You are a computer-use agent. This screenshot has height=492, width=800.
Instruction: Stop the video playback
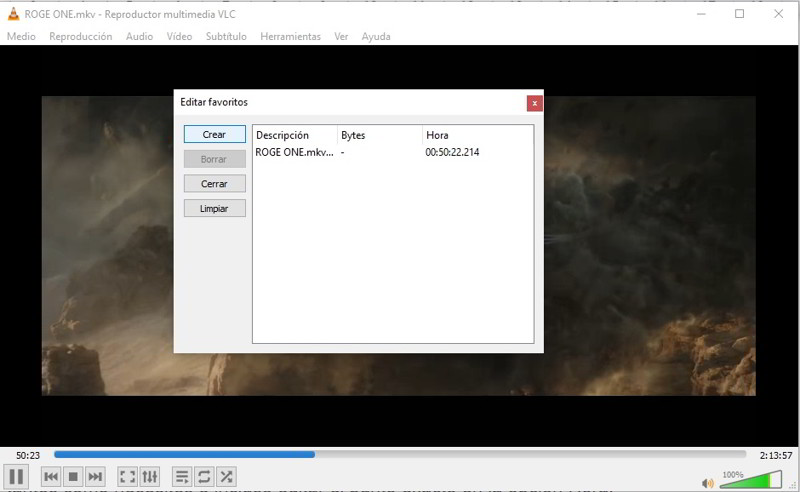tap(73, 477)
